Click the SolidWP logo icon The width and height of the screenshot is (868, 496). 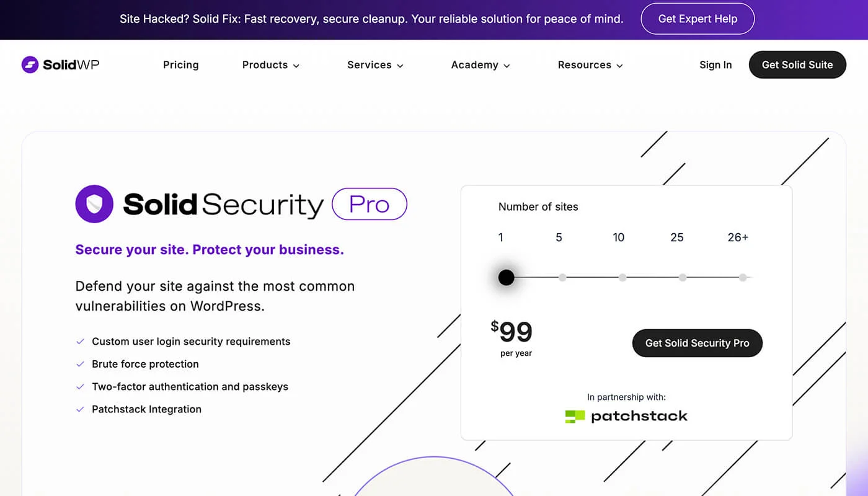click(x=30, y=64)
